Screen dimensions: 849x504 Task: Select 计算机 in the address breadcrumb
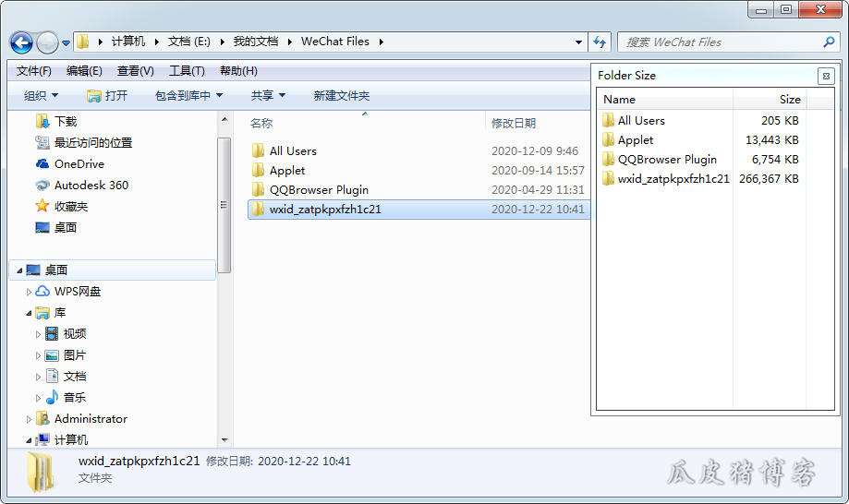(128, 42)
